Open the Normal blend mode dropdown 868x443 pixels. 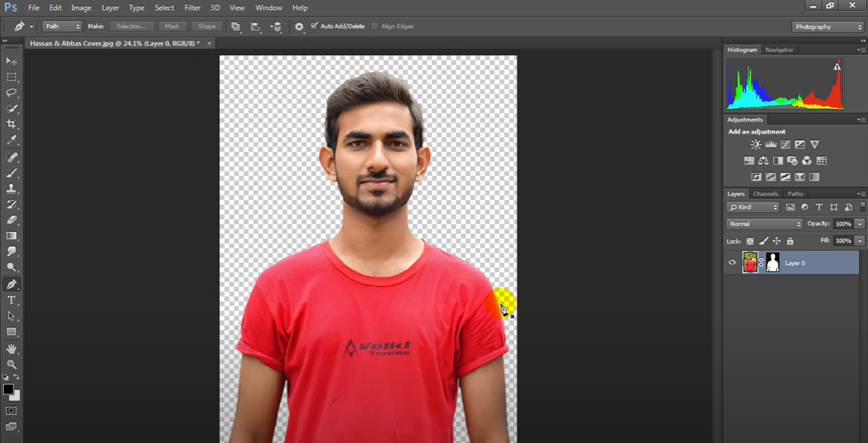[x=764, y=224]
